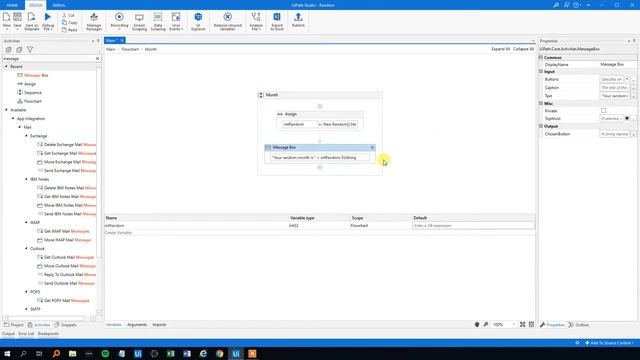Switch to the Snippets panel tab

pyautogui.click(x=65, y=325)
